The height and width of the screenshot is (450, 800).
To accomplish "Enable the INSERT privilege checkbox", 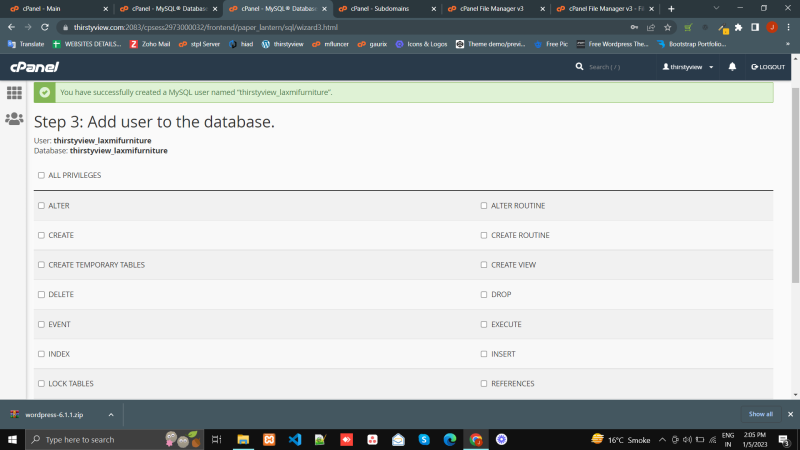I will point(484,354).
